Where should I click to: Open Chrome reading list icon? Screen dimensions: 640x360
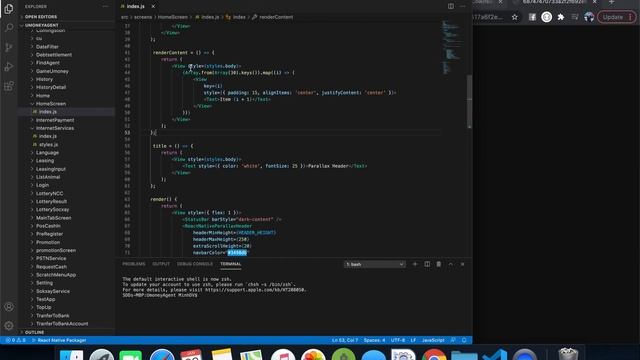[575, 17]
